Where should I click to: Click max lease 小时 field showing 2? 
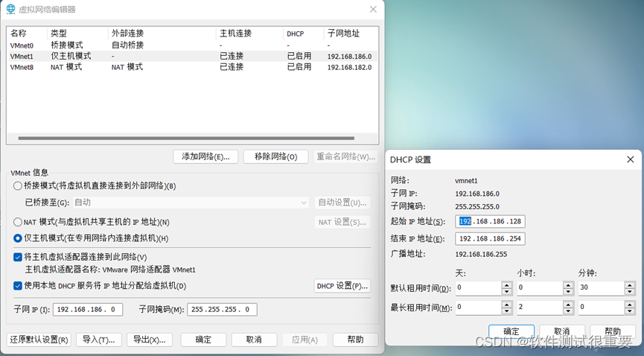click(540, 307)
